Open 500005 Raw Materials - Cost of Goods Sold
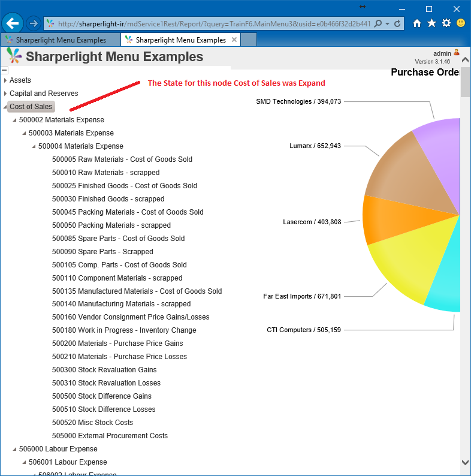 [122, 159]
